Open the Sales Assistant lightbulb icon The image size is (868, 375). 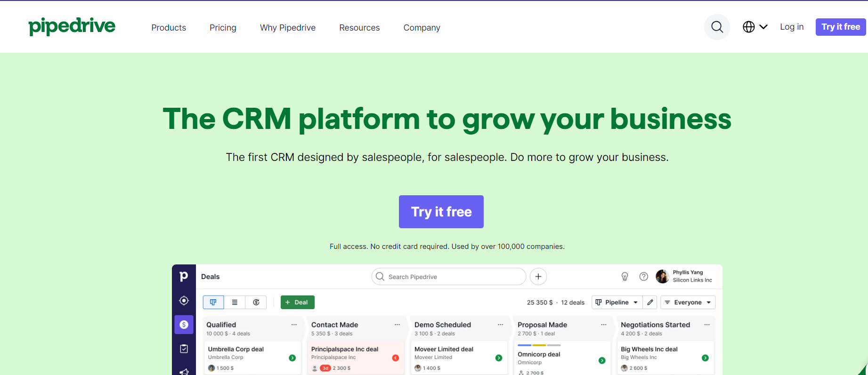pyautogui.click(x=625, y=277)
